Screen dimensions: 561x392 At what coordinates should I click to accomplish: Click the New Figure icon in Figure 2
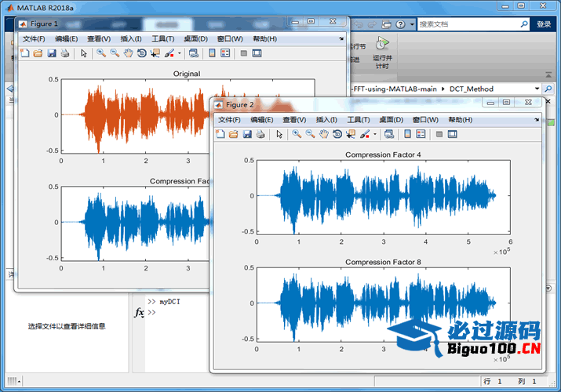point(220,134)
